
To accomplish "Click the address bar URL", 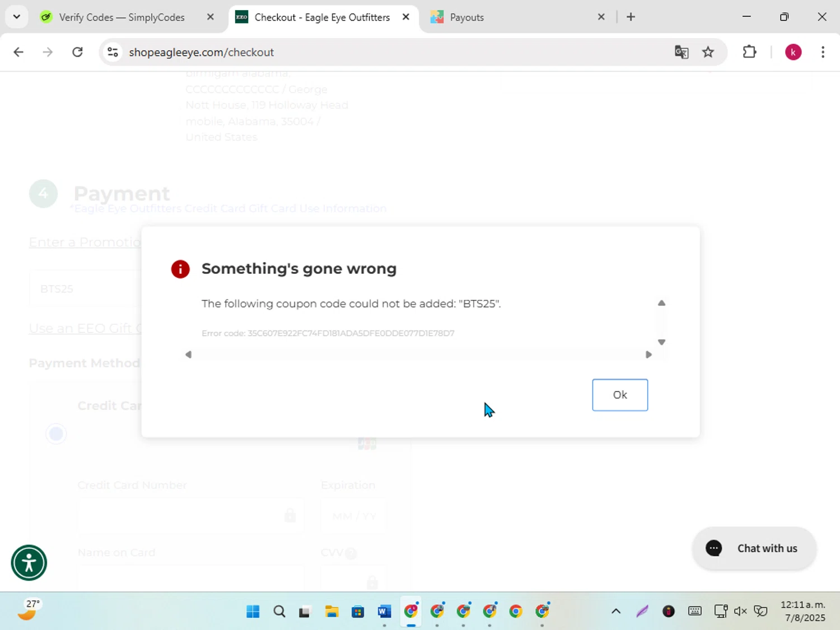I will (202, 52).
